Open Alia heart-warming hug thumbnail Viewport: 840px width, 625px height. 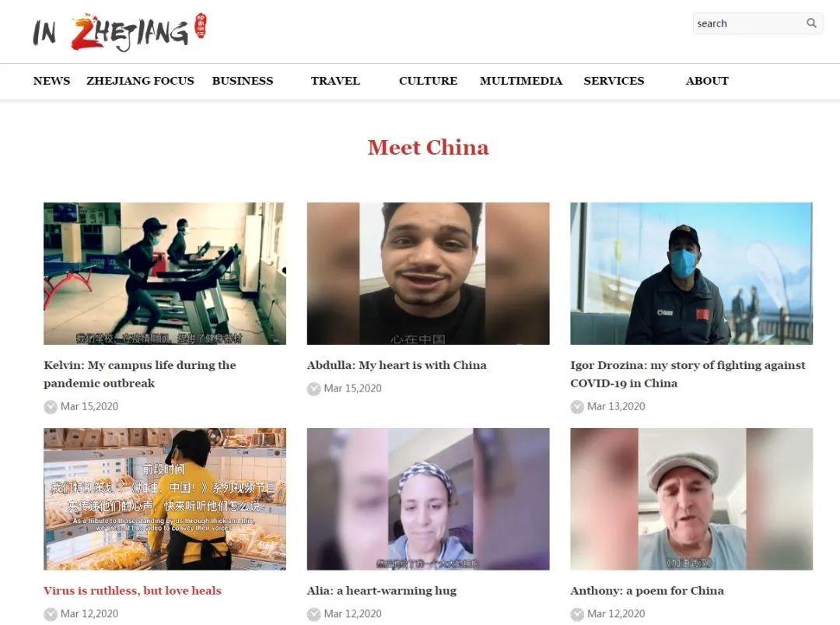[428, 499]
